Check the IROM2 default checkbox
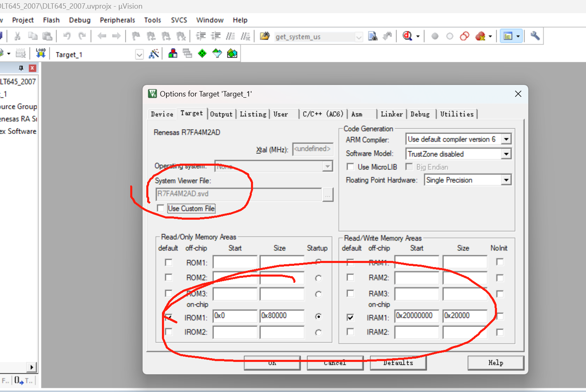The width and height of the screenshot is (586, 392). coord(168,331)
